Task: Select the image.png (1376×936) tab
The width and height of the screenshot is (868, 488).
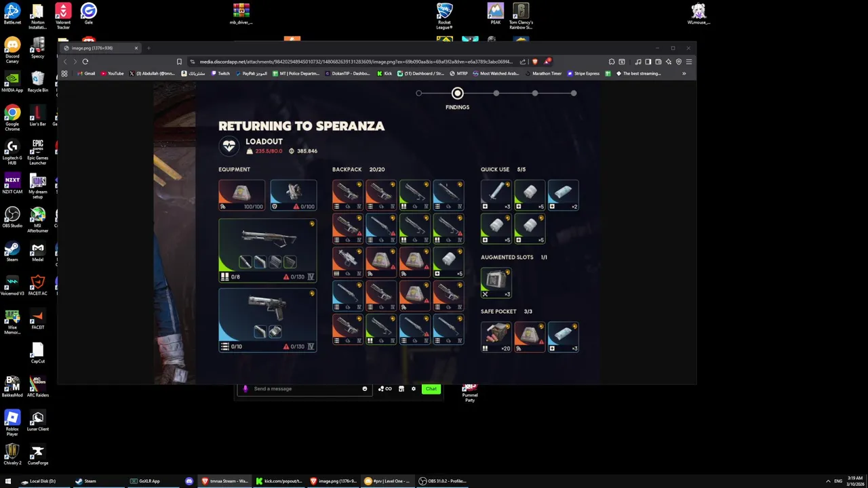Action: [100, 48]
